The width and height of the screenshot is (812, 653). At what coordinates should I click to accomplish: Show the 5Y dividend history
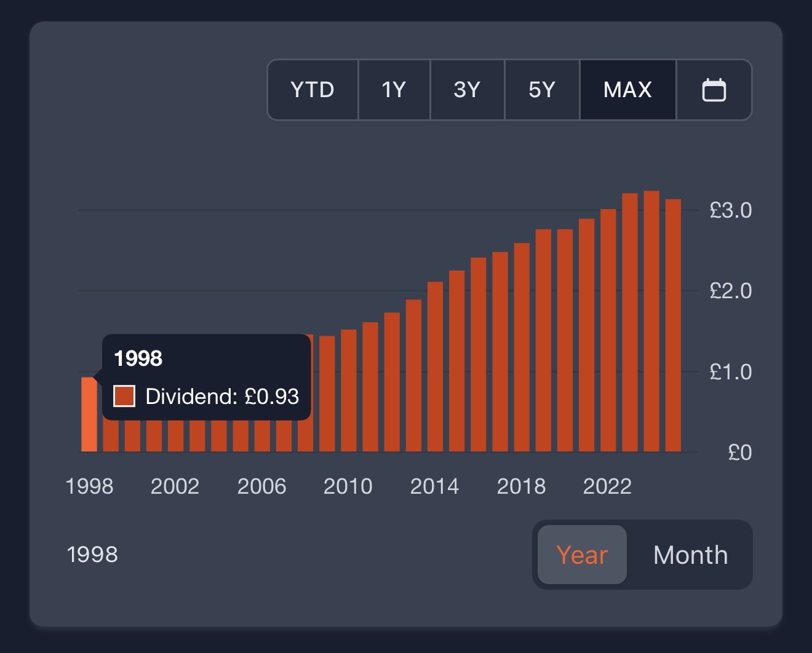coord(541,90)
